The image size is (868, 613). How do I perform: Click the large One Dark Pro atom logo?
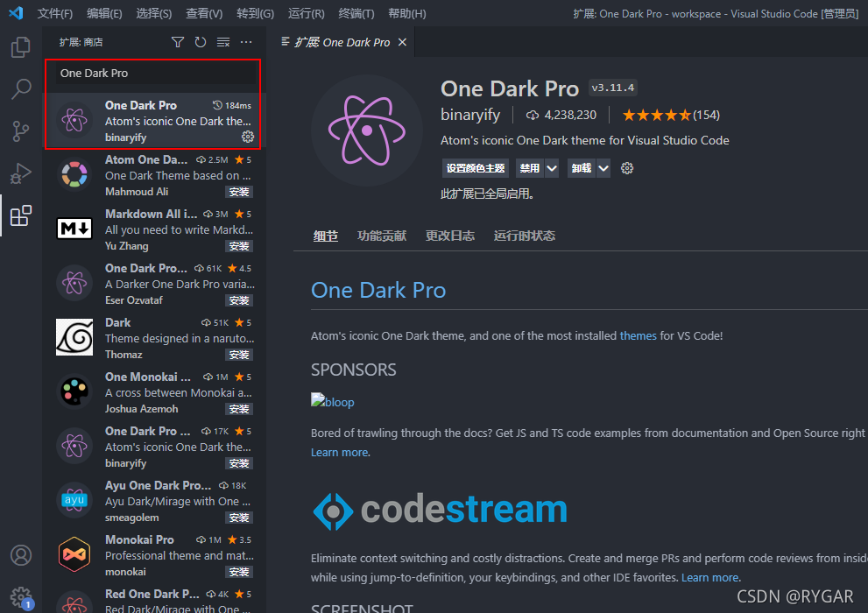coord(366,130)
